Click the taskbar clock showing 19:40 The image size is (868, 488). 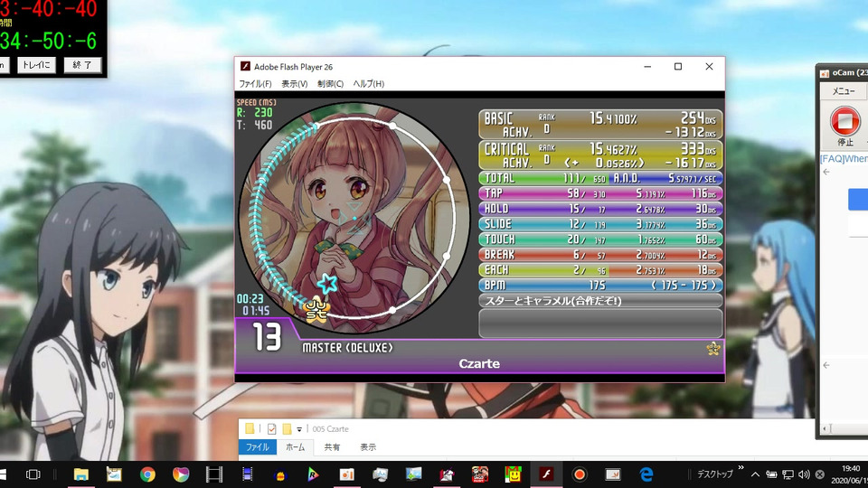851,474
